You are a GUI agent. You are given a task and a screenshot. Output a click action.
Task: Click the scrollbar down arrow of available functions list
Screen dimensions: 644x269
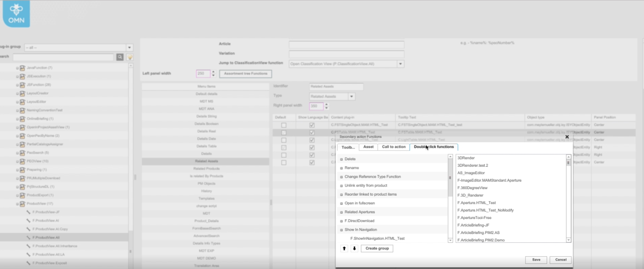point(569,240)
